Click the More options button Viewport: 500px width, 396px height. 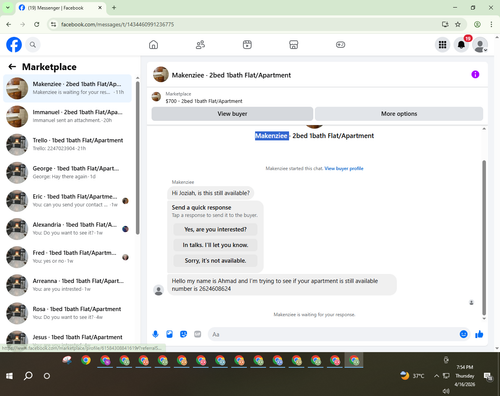coord(399,114)
